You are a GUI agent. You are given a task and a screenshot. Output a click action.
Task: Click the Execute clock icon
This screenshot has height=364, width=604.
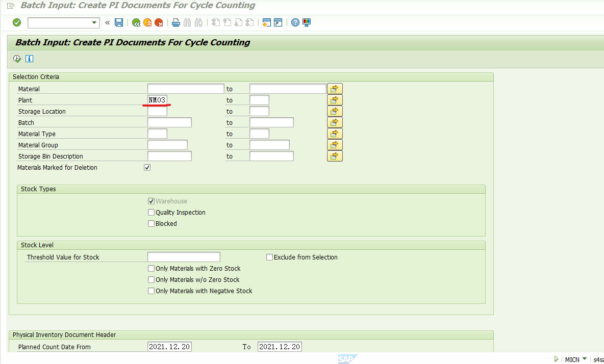[17, 59]
